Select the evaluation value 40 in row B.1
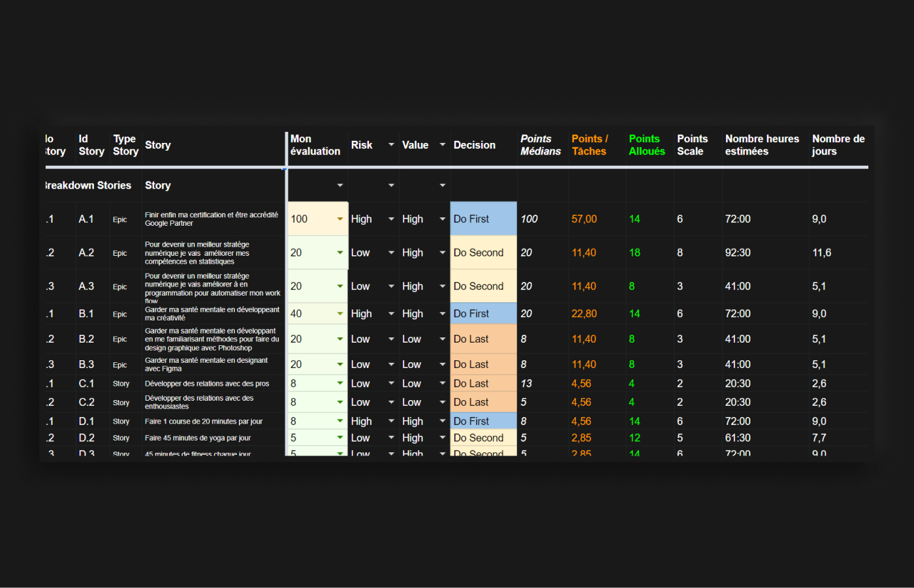 (x=296, y=314)
